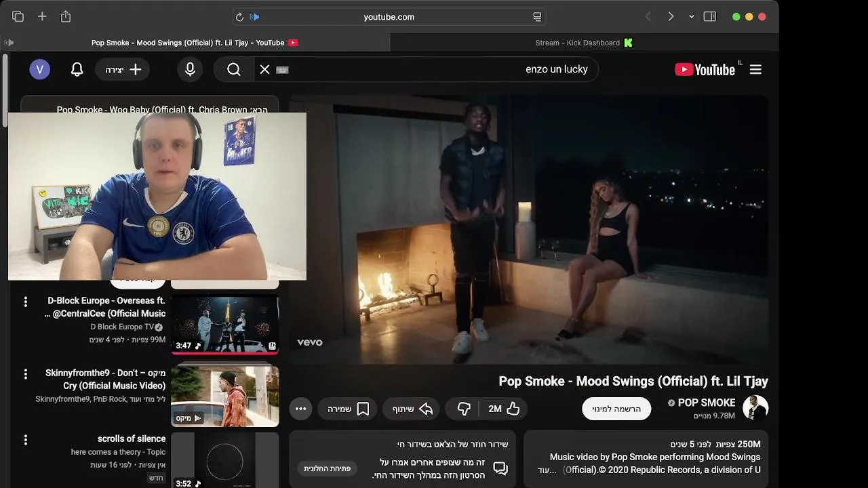Start voice search with the microphone

click(190, 69)
